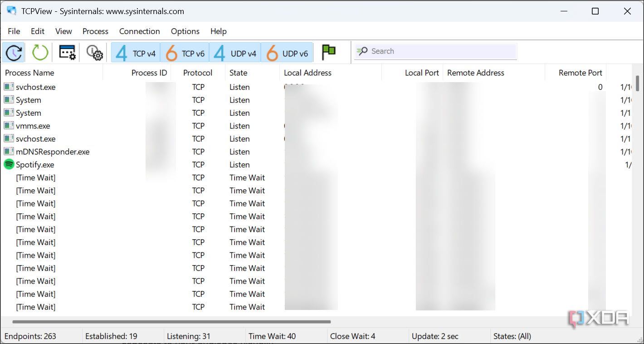Image resolution: width=644 pixels, height=344 pixels.
Task: Toggle the UDP v6 filter
Action: (287, 53)
